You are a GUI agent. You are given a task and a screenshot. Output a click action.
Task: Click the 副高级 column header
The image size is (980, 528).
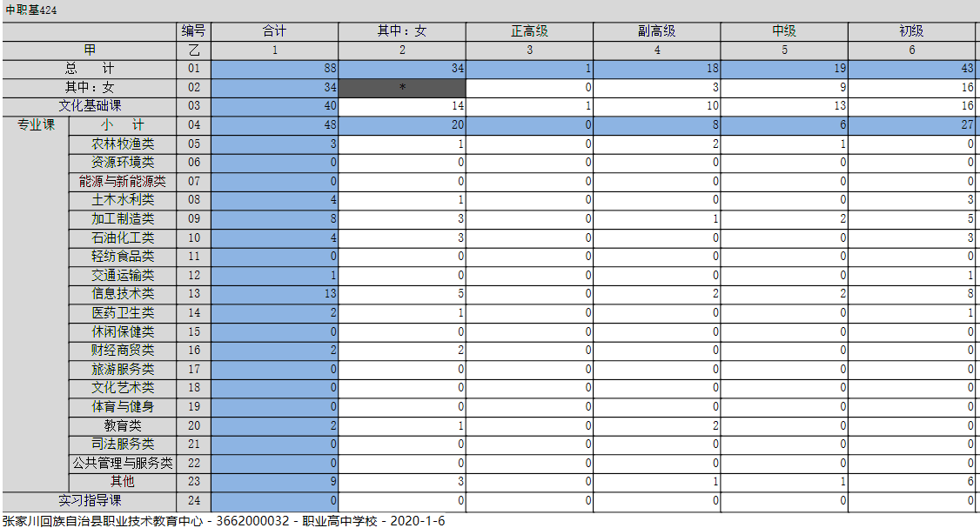click(656, 31)
